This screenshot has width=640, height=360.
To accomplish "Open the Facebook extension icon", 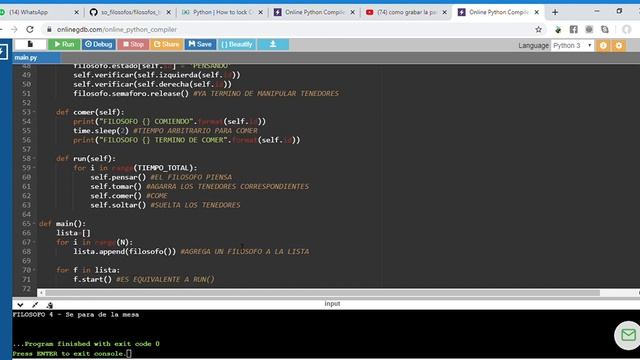I will 573,29.
